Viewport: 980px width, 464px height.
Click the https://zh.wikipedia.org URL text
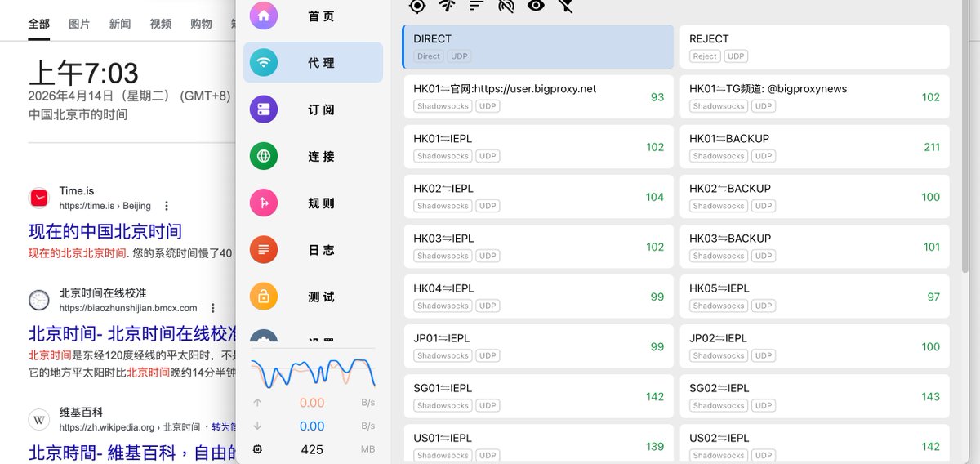(106, 427)
